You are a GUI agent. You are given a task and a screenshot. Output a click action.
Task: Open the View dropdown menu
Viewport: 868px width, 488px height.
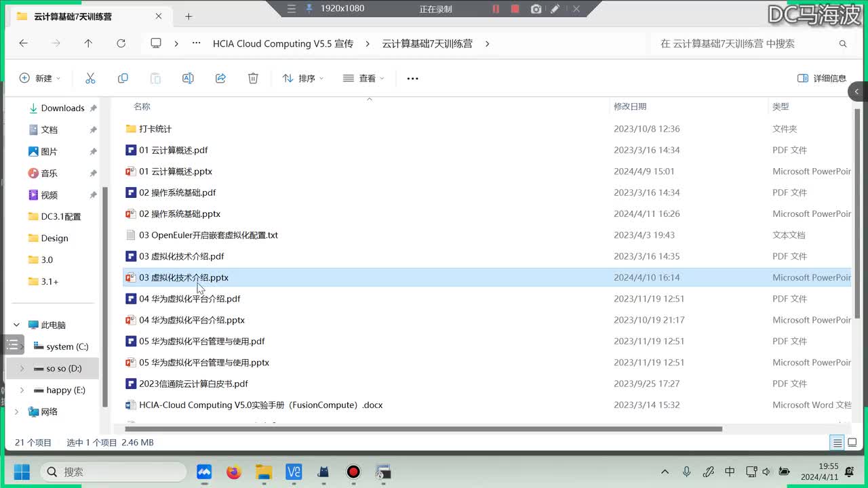click(363, 79)
